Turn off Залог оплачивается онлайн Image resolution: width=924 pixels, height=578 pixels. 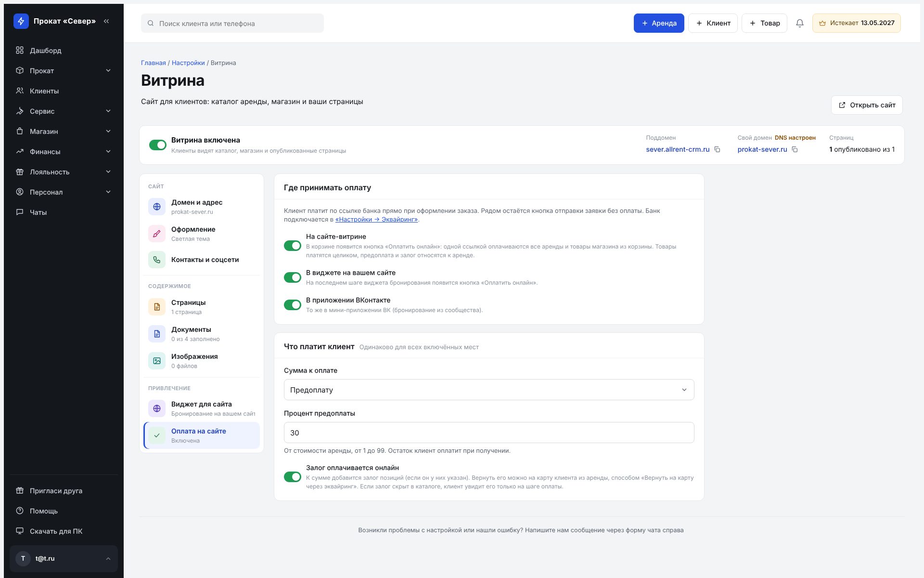tap(292, 477)
